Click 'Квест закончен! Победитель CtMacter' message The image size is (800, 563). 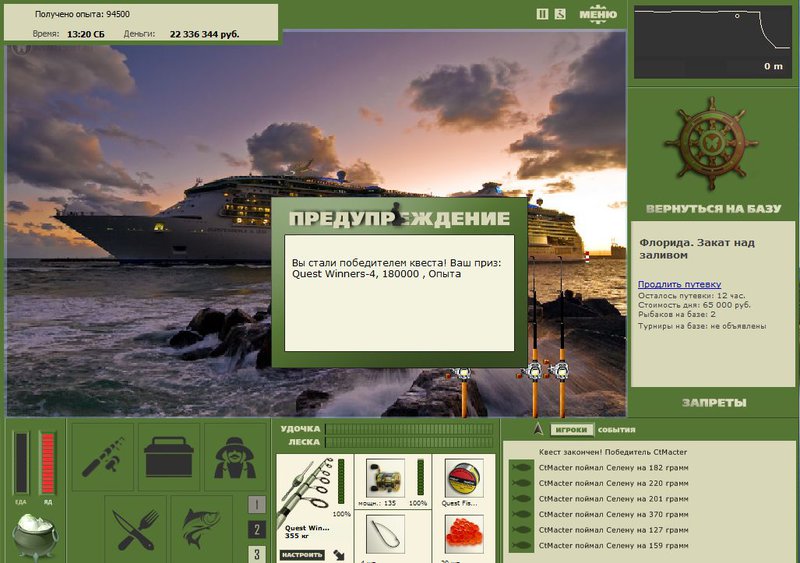point(613,452)
